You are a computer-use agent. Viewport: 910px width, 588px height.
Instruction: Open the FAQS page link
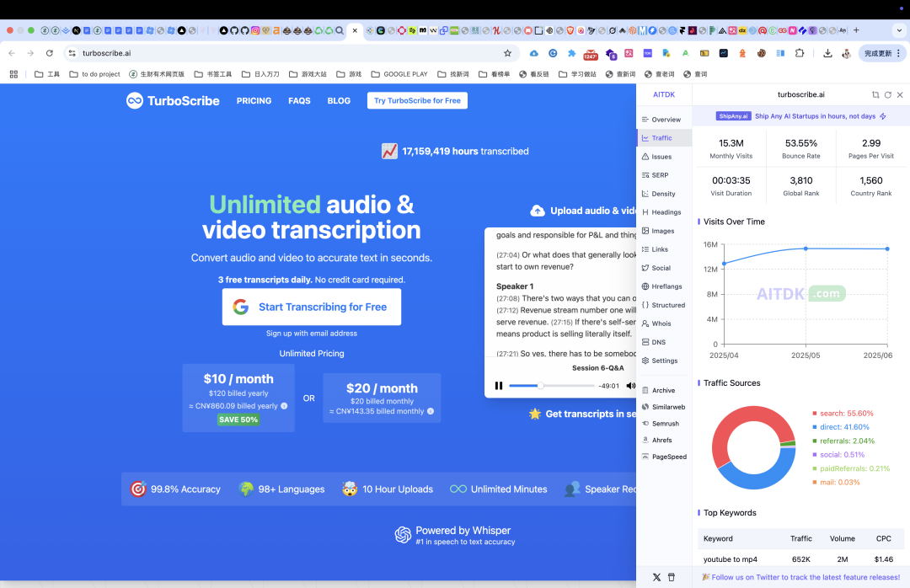pyautogui.click(x=299, y=101)
